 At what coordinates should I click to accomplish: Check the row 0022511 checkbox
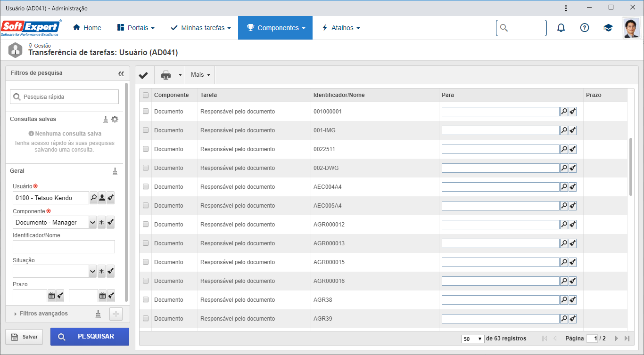146,149
